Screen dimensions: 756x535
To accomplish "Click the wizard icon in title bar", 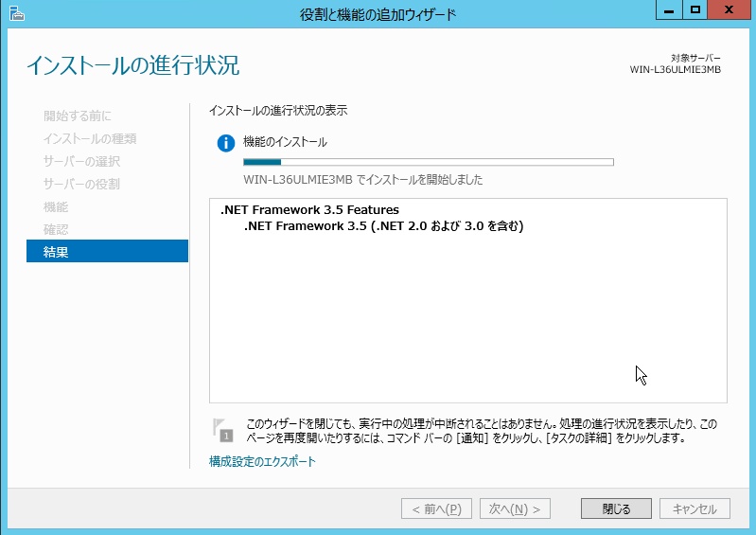I will point(17,14).
